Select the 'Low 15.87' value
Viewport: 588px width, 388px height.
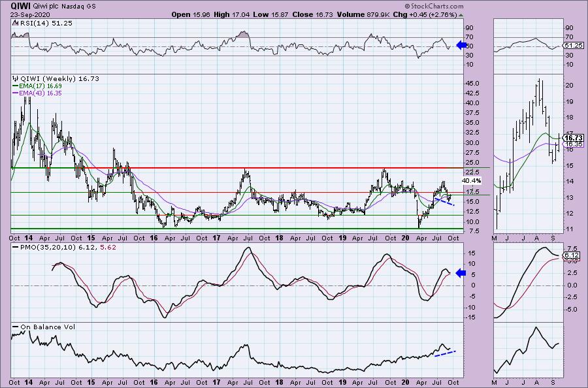click(270, 14)
